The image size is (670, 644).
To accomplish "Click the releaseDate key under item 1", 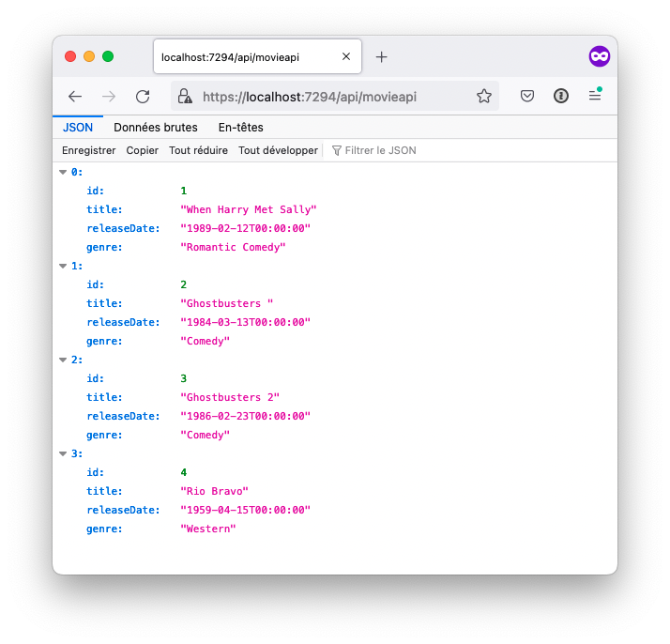I will point(123,323).
